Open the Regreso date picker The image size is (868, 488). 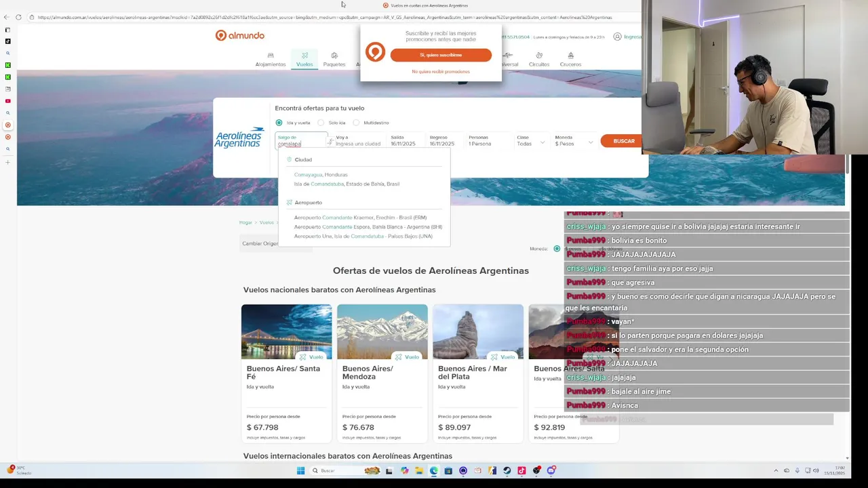pos(445,141)
